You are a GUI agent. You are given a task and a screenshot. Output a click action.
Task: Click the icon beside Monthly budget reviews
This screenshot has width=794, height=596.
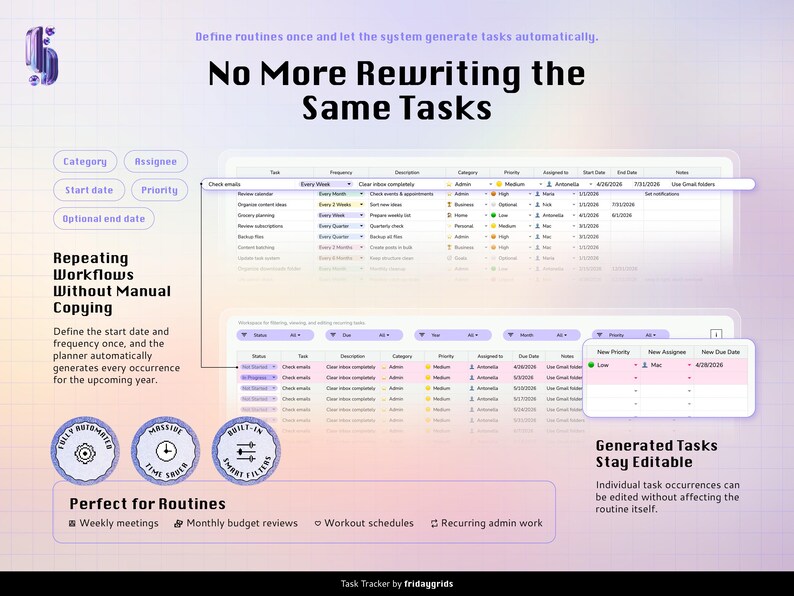178,524
